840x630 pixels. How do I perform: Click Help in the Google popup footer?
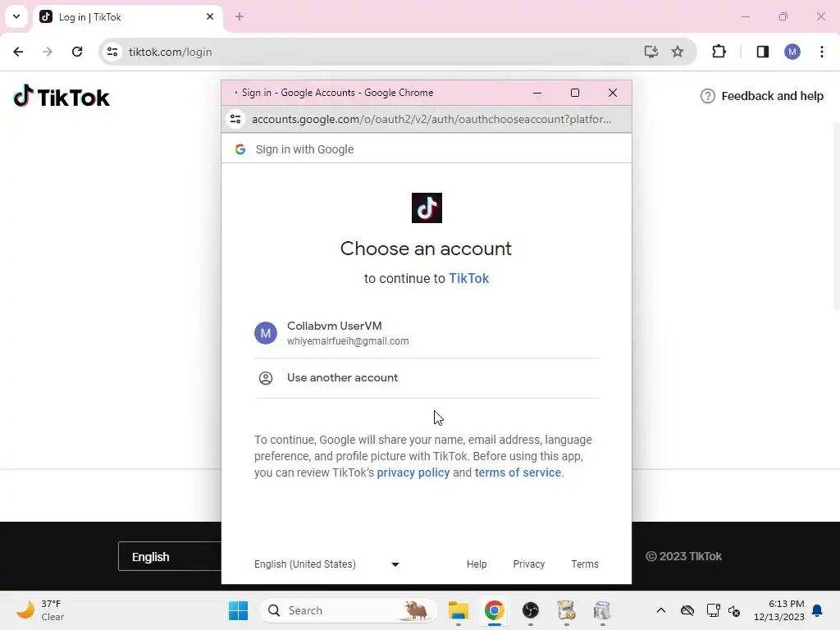click(x=477, y=564)
